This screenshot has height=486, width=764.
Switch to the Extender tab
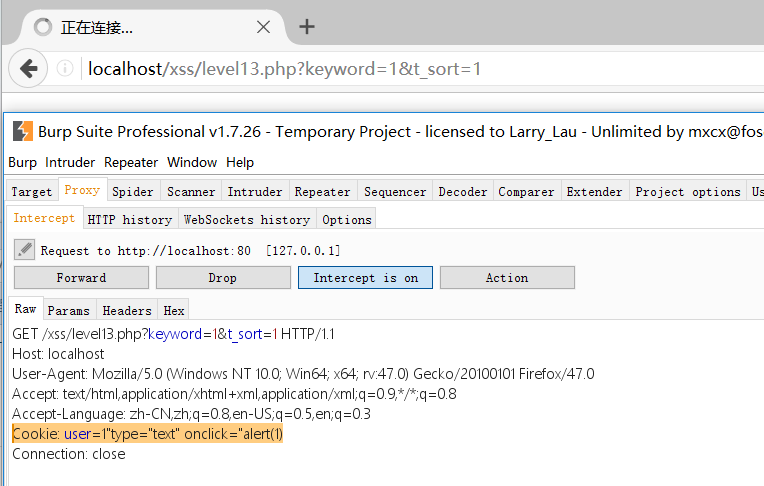[x=594, y=192]
